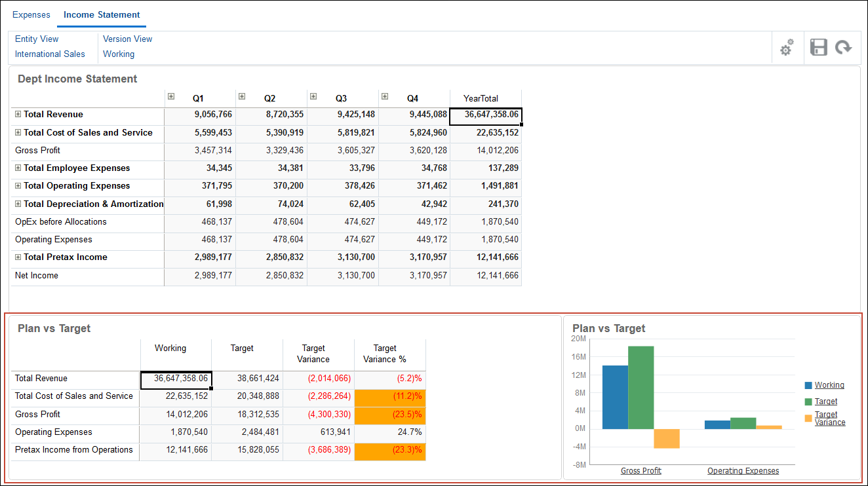The image size is (868, 486).
Task: Open dashboard settings via gear icon
Action: 786,47
